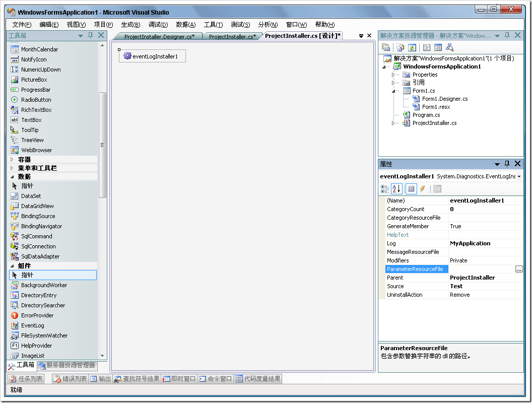Screen dimensions: 532x403
Task: Collapse the 组件 toolbox group
Action: click(12, 266)
